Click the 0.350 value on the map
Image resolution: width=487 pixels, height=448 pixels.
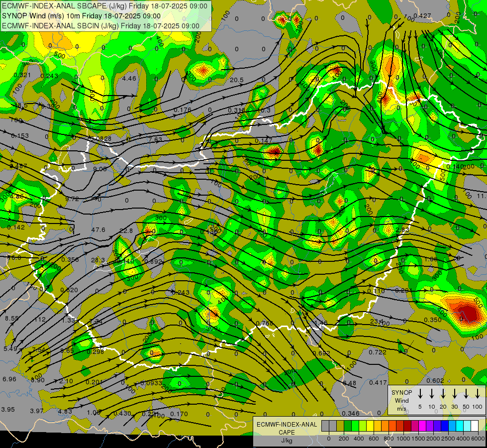click(433, 320)
